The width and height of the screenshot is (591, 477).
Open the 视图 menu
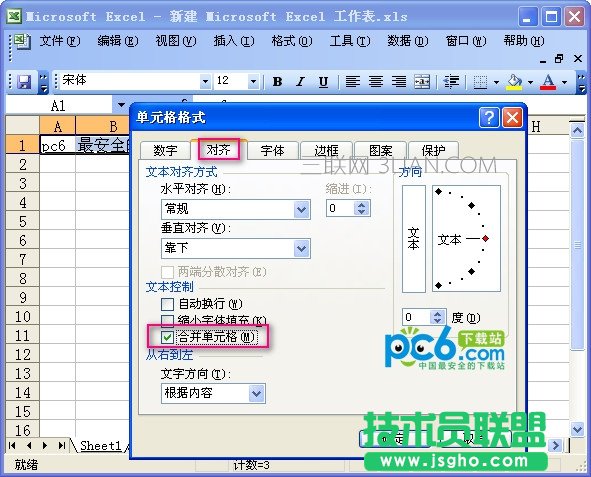(x=176, y=41)
